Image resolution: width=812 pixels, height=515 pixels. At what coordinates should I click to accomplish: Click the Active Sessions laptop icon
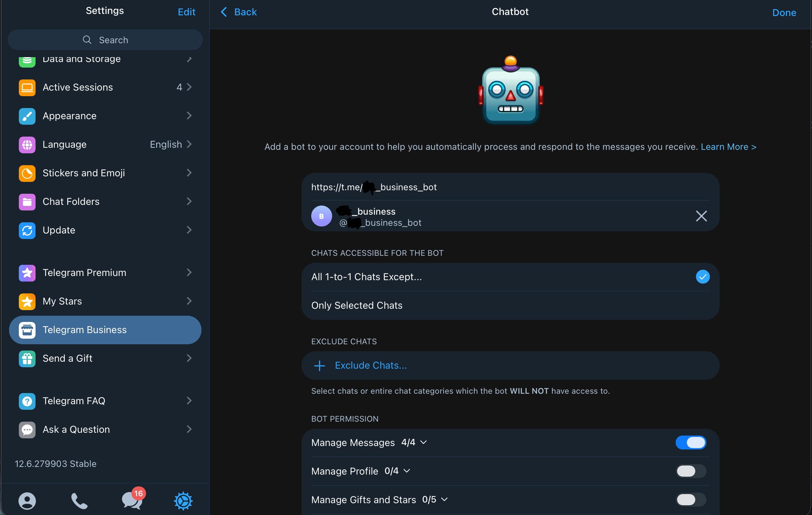pyautogui.click(x=27, y=87)
